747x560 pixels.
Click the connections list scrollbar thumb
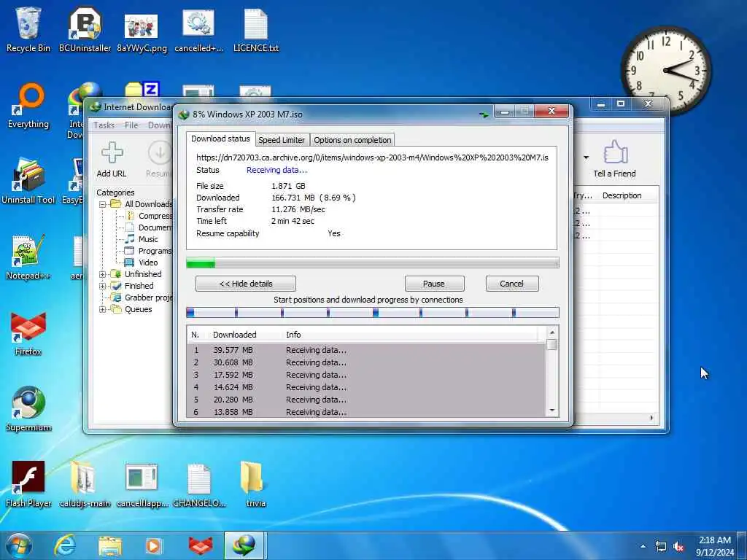click(x=552, y=345)
